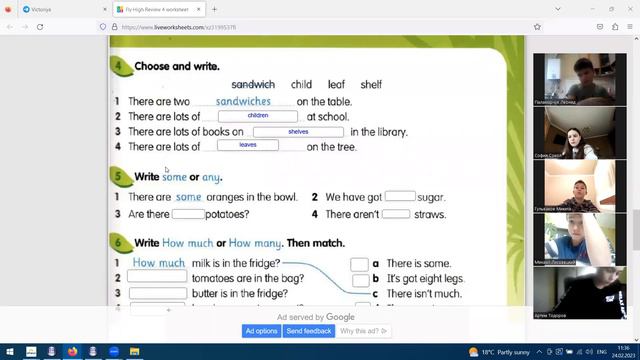Close the Fly High Review 4 tab

[x=198, y=9]
